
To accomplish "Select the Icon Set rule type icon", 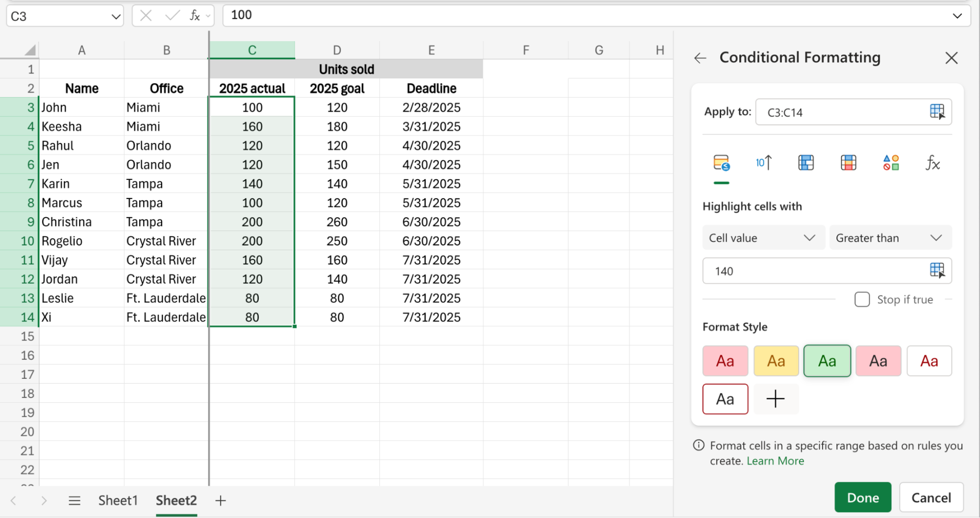I will click(891, 163).
